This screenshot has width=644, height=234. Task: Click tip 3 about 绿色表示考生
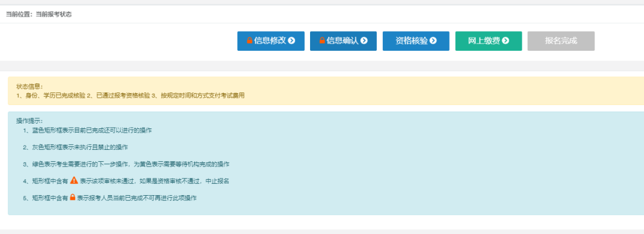point(126,164)
